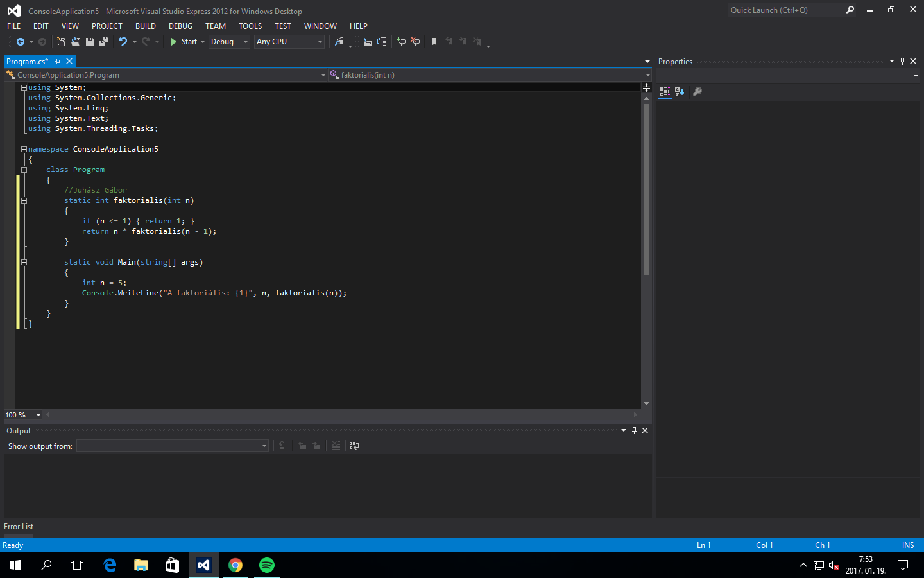Collapse the using directives region

click(x=24, y=87)
